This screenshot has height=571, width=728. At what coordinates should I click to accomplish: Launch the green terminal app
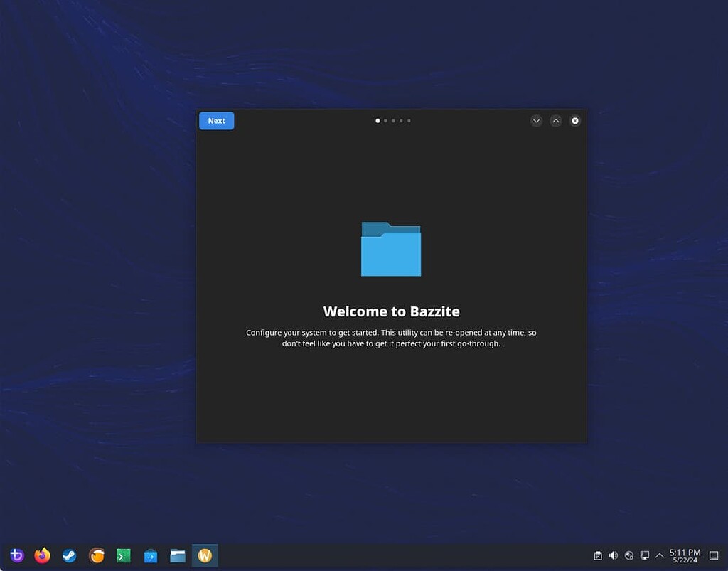[x=124, y=555]
